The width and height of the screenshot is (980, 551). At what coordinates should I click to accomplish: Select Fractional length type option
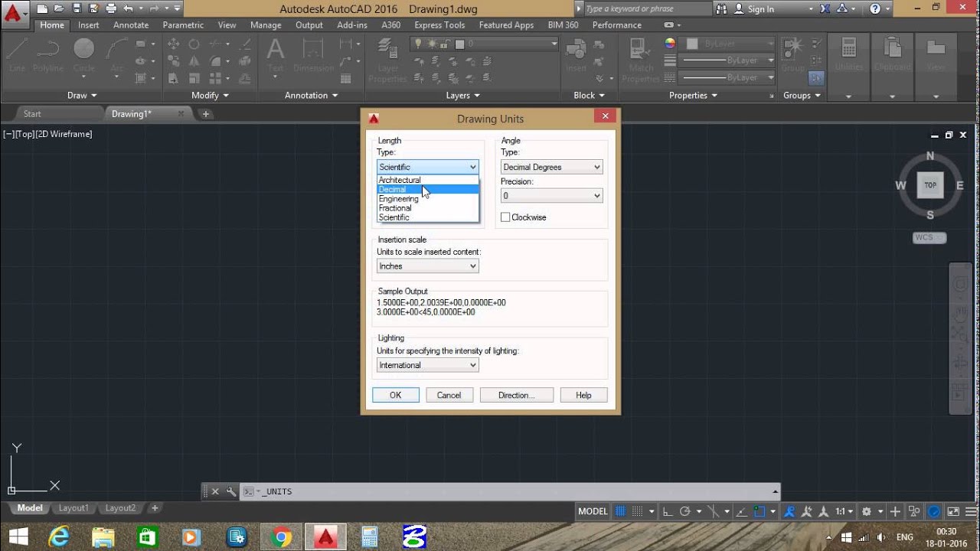coord(428,207)
